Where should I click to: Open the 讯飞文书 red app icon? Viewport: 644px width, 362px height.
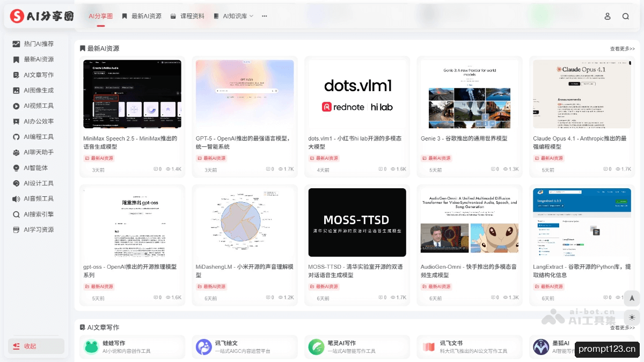point(428,347)
